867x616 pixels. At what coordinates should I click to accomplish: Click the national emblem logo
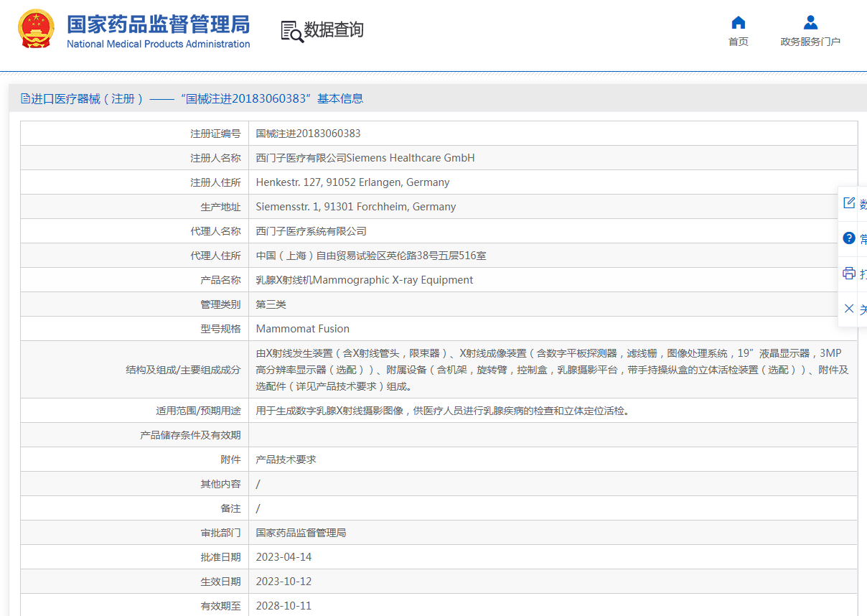point(36,29)
